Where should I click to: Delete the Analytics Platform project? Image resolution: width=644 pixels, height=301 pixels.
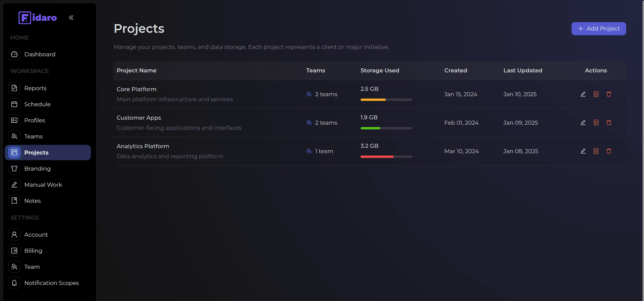click(x=609, y=151)
